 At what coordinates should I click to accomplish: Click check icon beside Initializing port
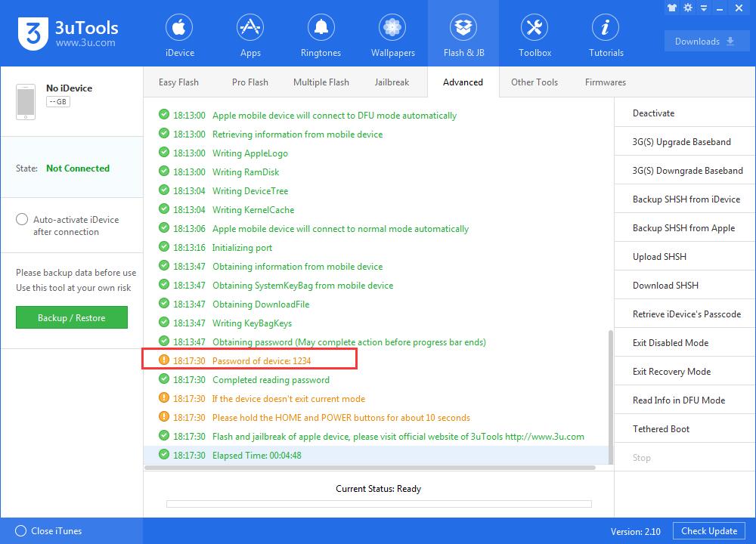164,247
